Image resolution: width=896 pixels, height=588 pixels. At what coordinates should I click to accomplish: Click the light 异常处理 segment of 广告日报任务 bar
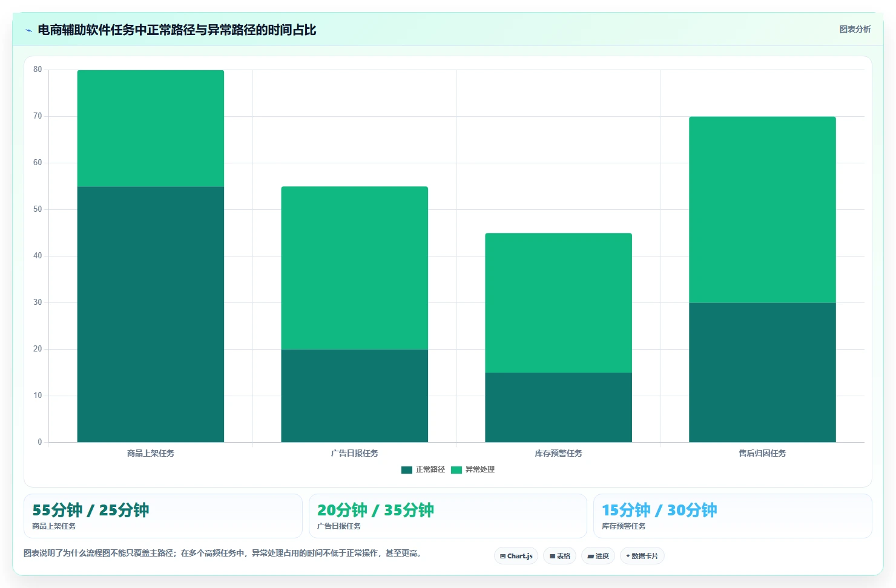[355, 268]
